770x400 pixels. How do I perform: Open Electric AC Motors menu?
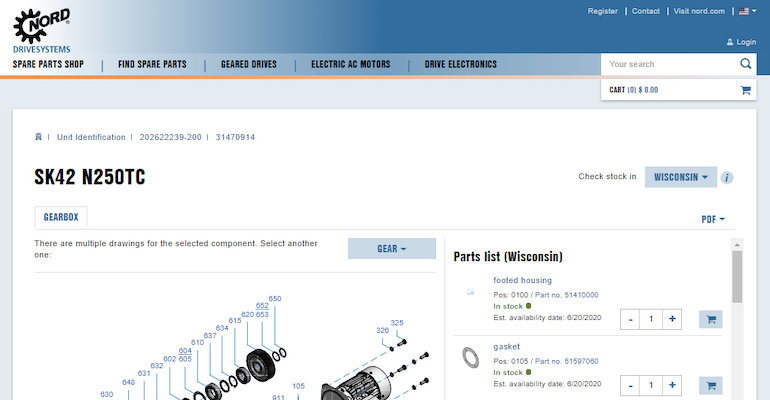coord(351,64)
